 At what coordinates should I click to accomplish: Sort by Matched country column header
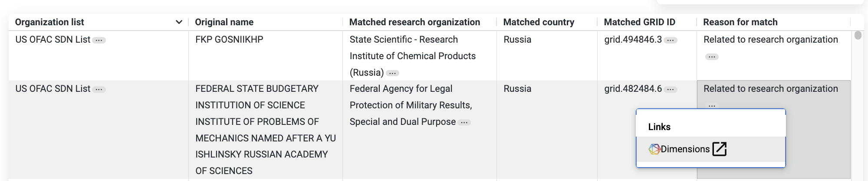pyautogui.click(x=539, y=22)
